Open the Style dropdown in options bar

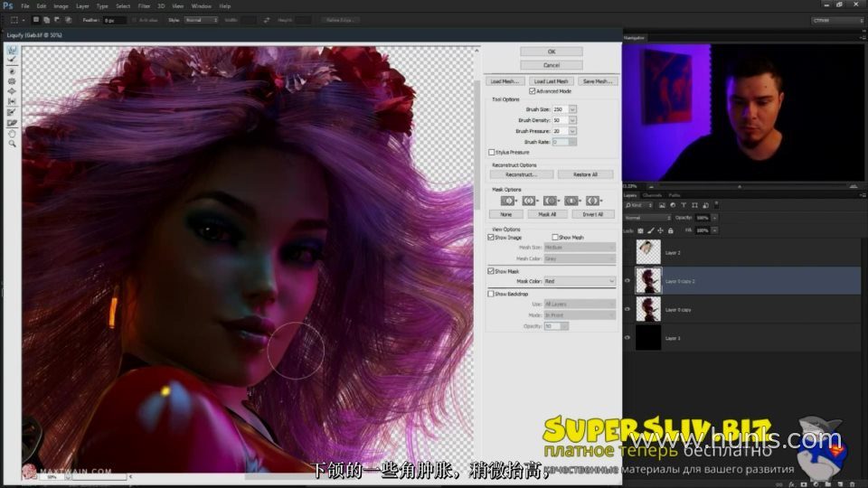tap(201, 20)
